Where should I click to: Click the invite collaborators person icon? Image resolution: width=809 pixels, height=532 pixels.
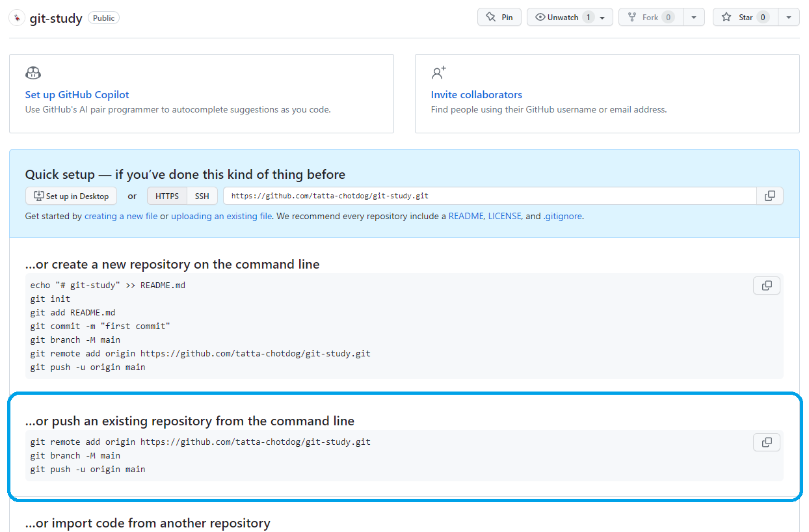click(439, 72)
